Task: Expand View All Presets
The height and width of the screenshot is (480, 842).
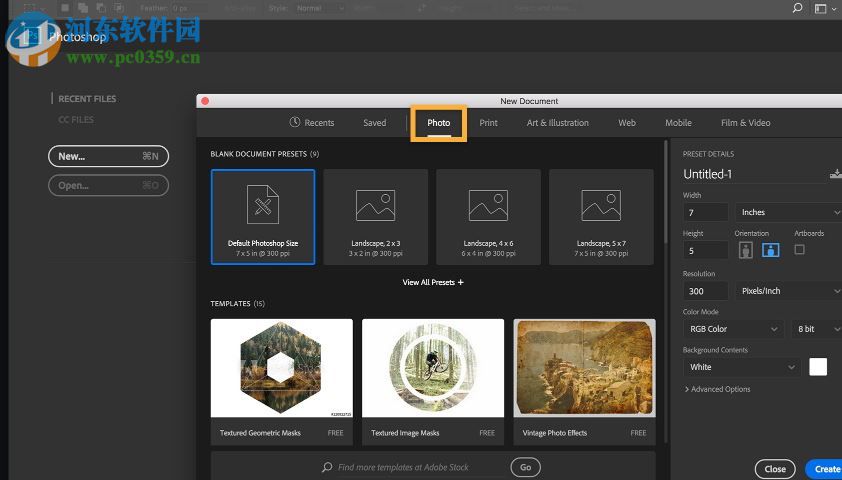Action: [433, 282]
